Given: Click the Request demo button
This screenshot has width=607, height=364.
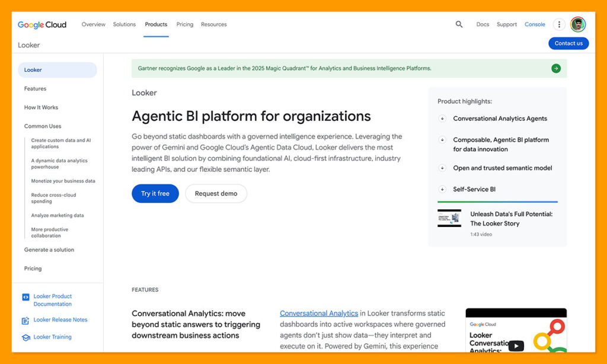Looking at the screenshot, I should [x=216, y=194].
